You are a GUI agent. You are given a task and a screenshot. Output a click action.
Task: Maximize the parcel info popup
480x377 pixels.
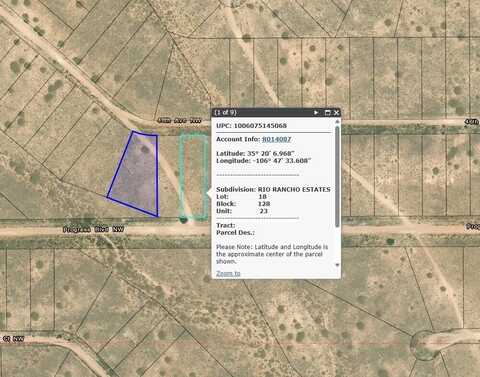328,113
